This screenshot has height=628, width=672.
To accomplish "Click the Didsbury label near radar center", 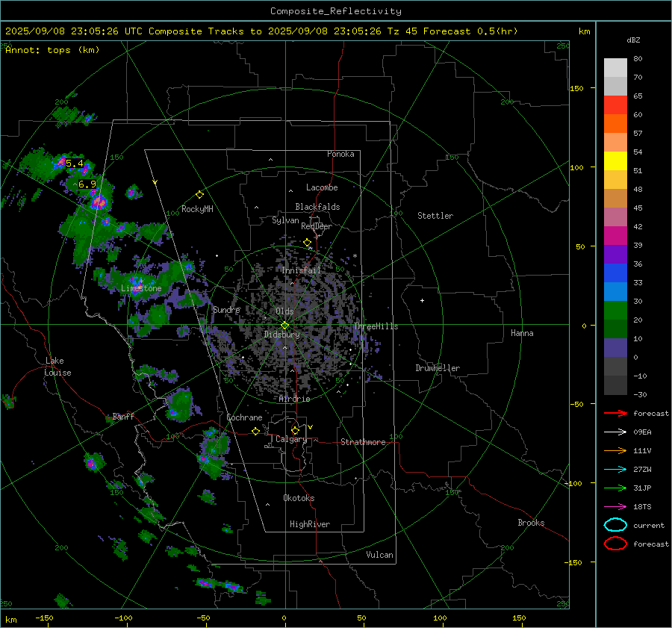I will click(x=281, y=335).
